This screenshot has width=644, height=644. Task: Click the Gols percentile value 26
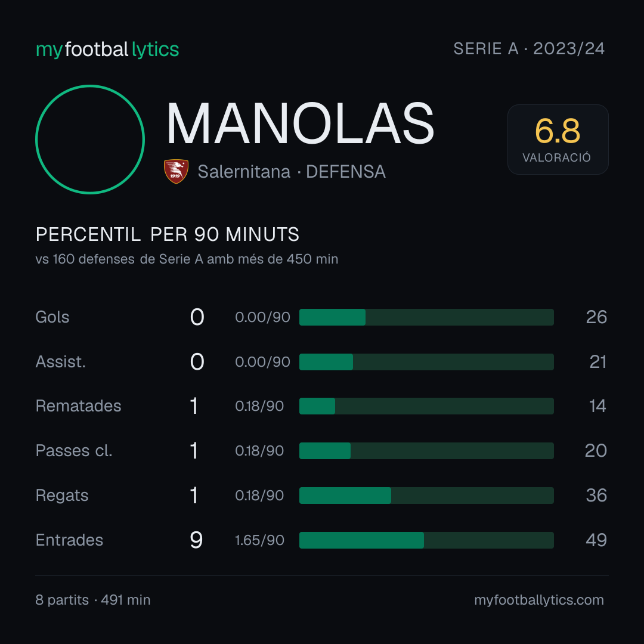coord(596,317)
